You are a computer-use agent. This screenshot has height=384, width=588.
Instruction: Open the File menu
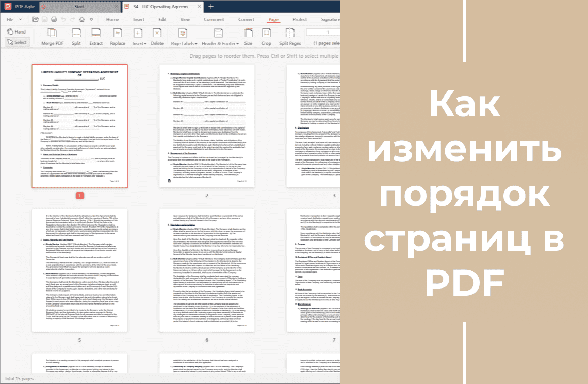pos(12,19)
